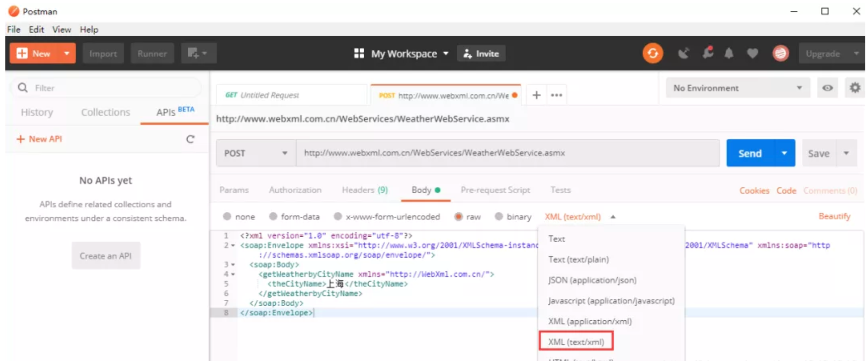Viewport: 868px width, 361px height.
Task: Open the Help menu
Action: (89, 29)
